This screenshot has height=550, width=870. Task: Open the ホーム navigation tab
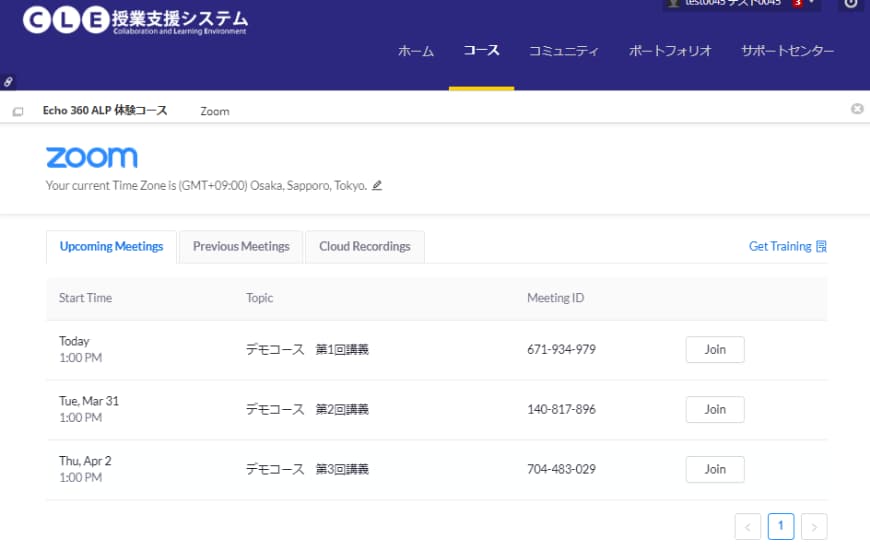coord(416,51)
